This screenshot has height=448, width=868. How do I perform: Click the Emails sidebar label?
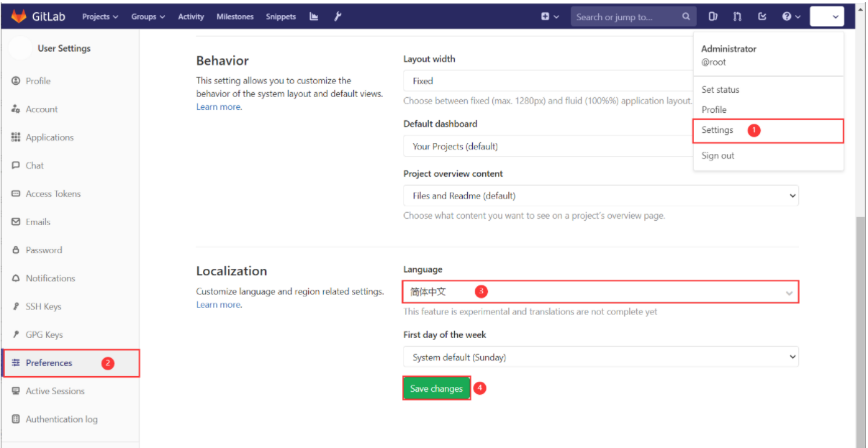38,221
